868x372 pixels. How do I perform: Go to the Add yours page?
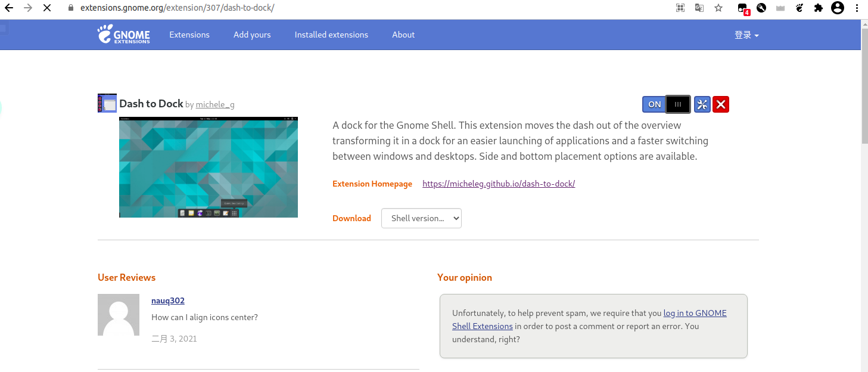click(x=252, y=35)
